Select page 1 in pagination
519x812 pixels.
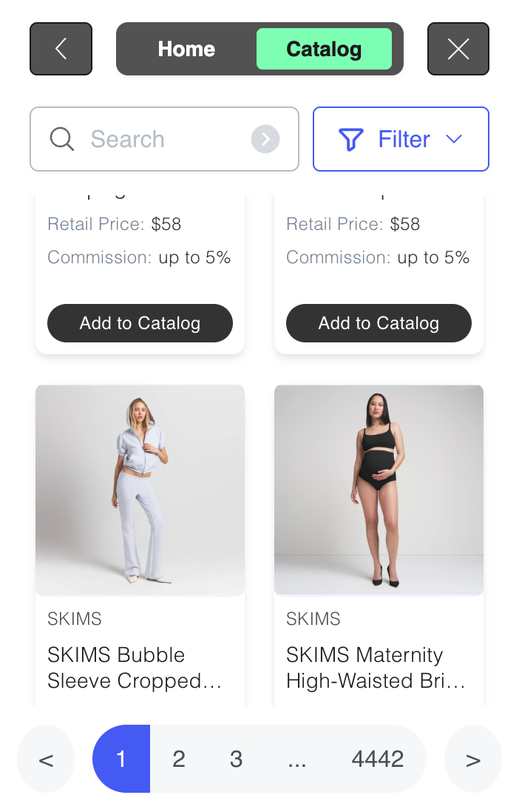pyautogui.click(x=121, y=759)
